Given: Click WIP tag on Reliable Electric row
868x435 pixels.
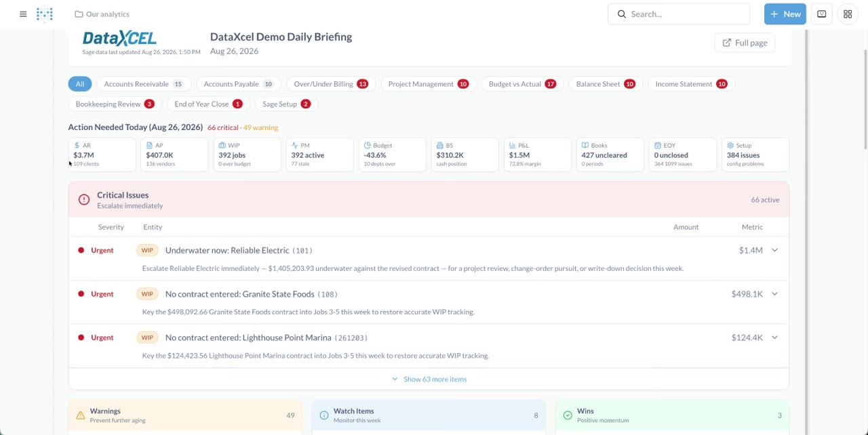Looking at the screenshot, I should (147, 251).
